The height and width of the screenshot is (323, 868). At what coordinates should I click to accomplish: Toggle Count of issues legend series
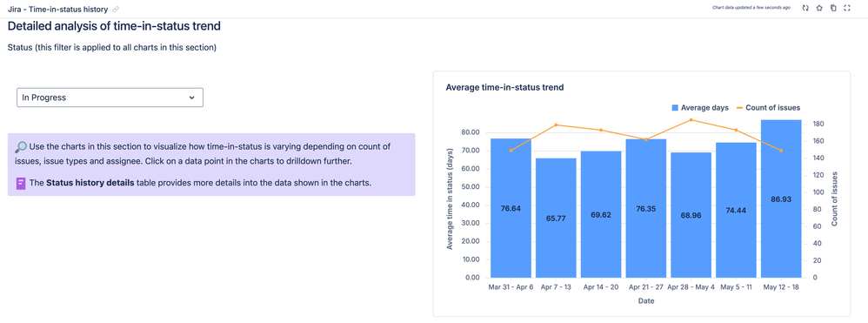[768, 107]
